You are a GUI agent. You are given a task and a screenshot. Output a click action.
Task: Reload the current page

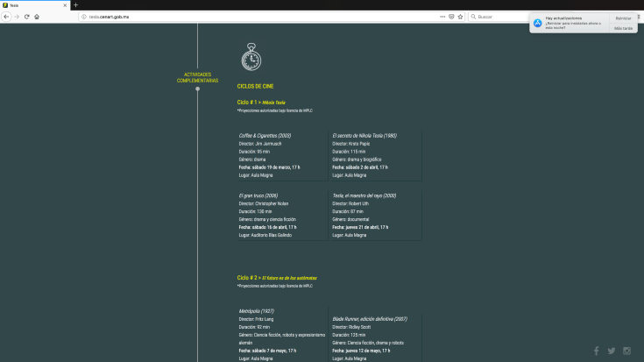[26, 17]
